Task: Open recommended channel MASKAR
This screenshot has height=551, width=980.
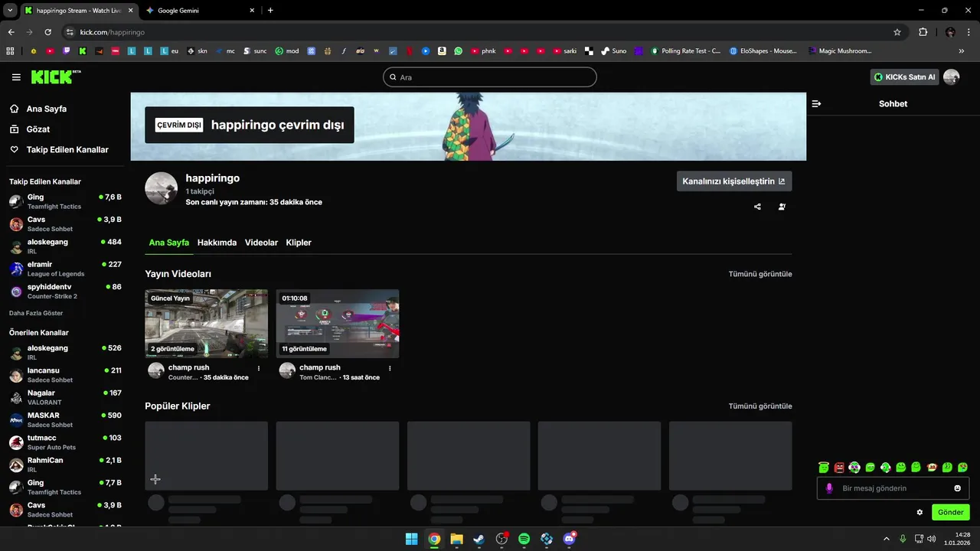Action: coord(65,419)
